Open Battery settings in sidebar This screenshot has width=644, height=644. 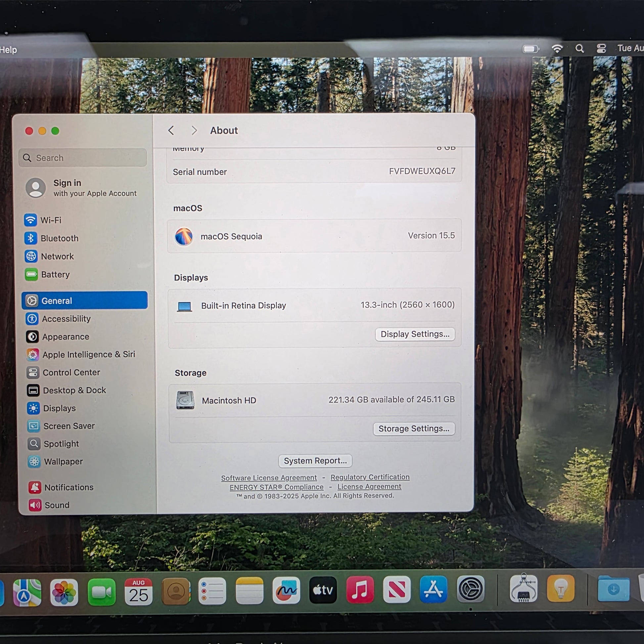[85, 274]
